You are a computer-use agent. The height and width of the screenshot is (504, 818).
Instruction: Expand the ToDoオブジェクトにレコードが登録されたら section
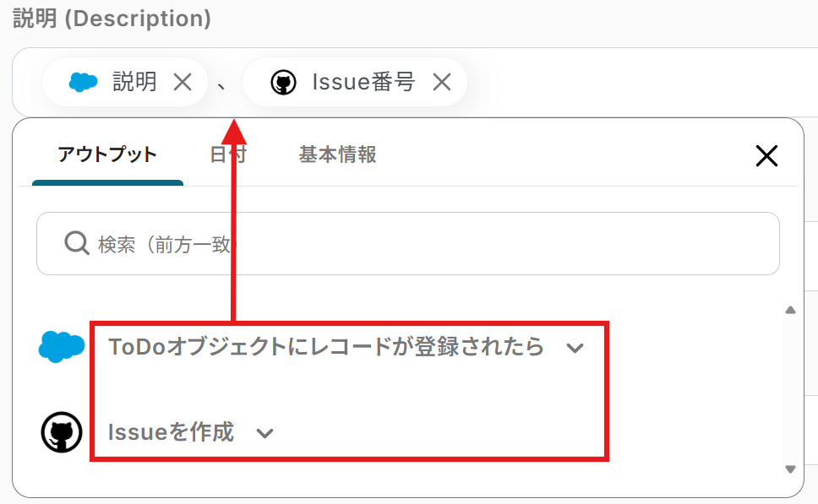pyautogui.click(x=575, y=348)
